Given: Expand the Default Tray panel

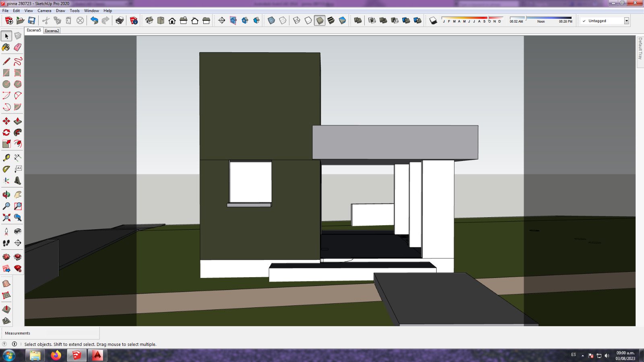Looking at the screenshot, I should tap(640, 48).
